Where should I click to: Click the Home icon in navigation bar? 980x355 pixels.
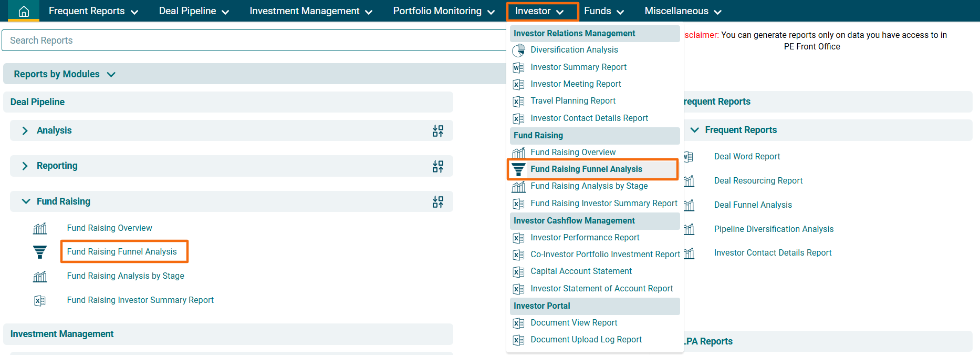(24, 11)
